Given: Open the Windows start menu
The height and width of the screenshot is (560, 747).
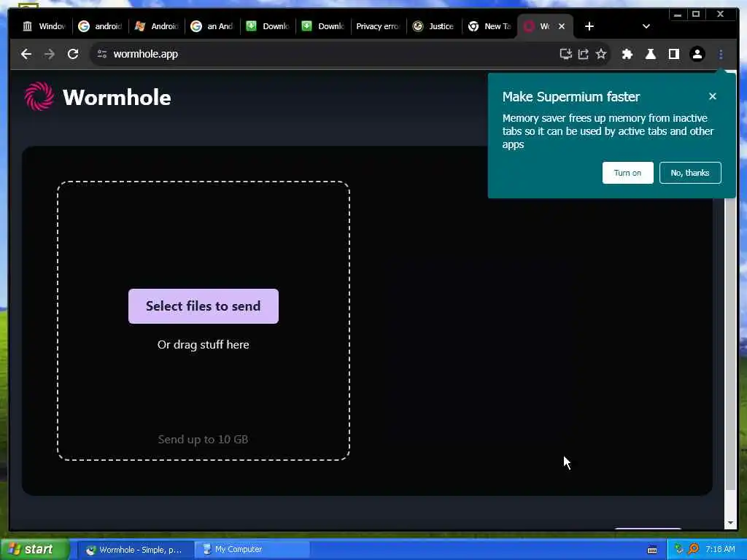Looking at the screenshot, I should (x=34, y=550).
